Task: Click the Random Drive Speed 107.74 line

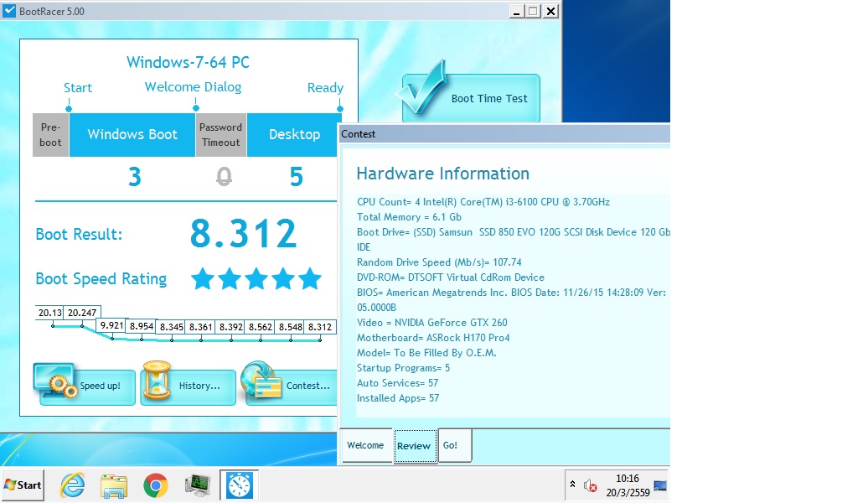Action: [439, 262]
